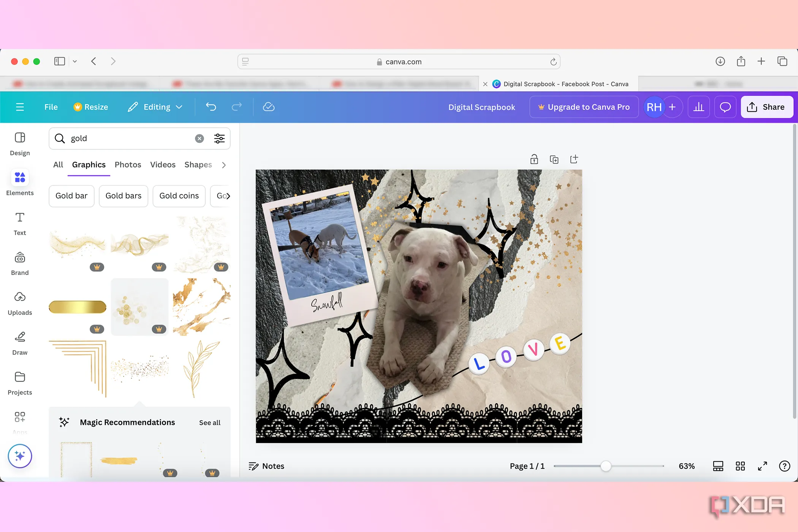This screenshot has height=532, width=798.
Task: Open the Brand panel
Action: coord(20,263)
